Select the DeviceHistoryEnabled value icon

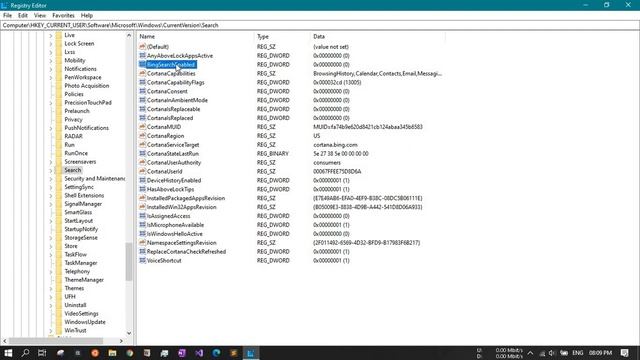(x=142, y=180)
